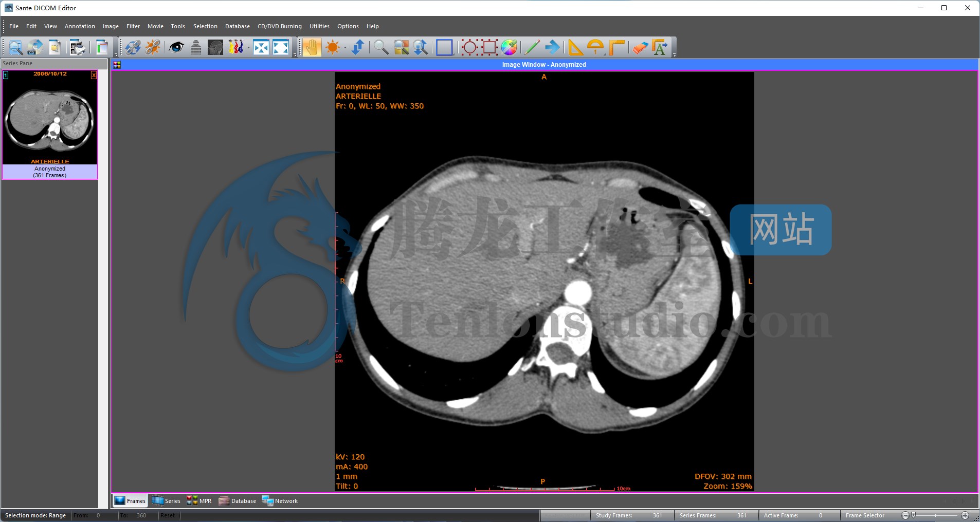This screenshot has width=980, height=522.
Task: Click the folder document open icon
Action: pyautogui.click(x=55, y=47)
